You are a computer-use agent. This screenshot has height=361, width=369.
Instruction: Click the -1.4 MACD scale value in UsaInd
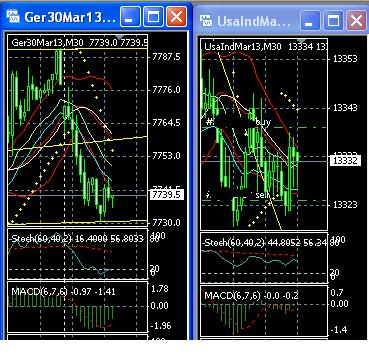pos(340,329)
